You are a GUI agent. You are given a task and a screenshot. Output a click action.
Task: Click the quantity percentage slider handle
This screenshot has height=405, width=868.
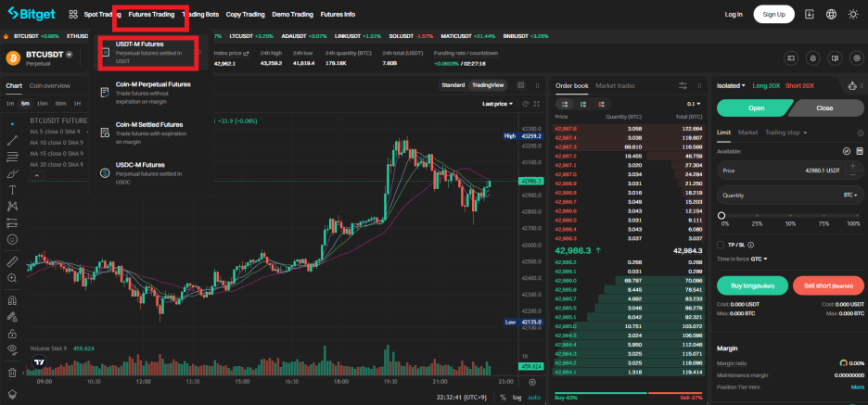point(721,216)
